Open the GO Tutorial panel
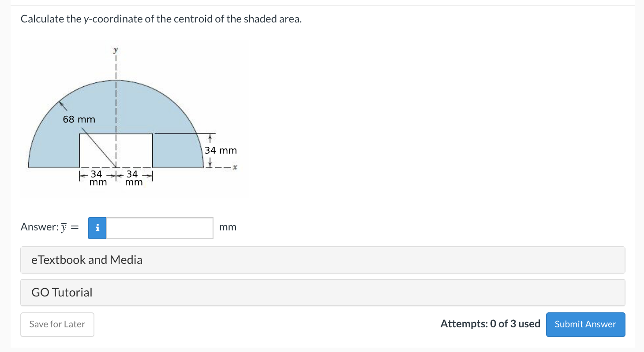644x352 pixels. coord(62,292)
